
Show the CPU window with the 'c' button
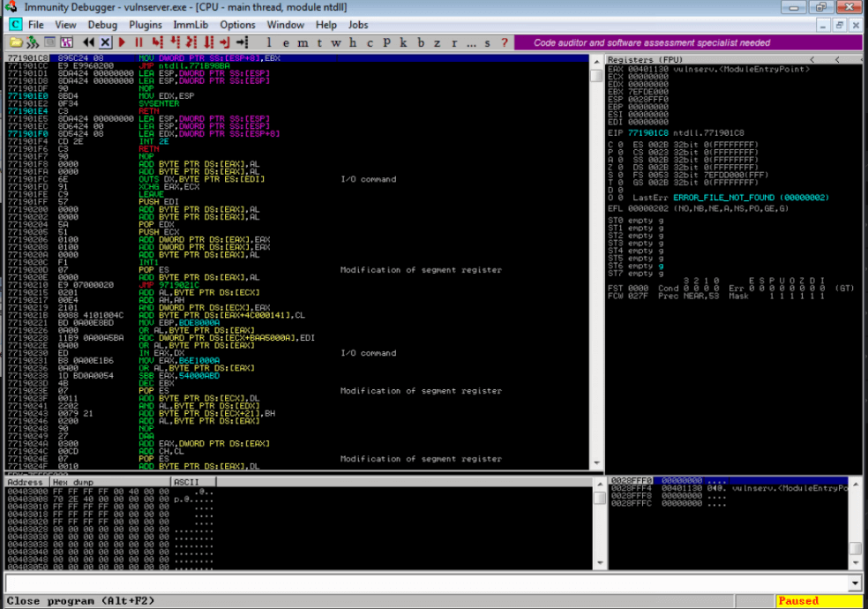370,42
